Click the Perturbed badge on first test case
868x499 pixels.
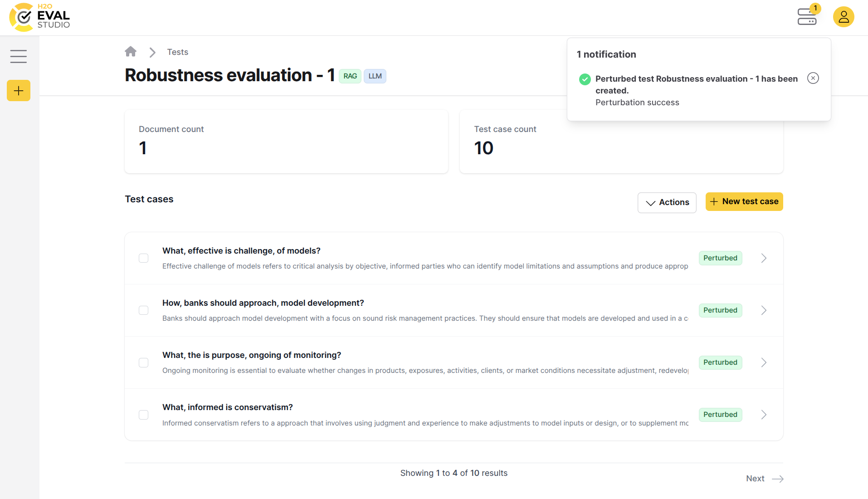(x=720, y=258)
